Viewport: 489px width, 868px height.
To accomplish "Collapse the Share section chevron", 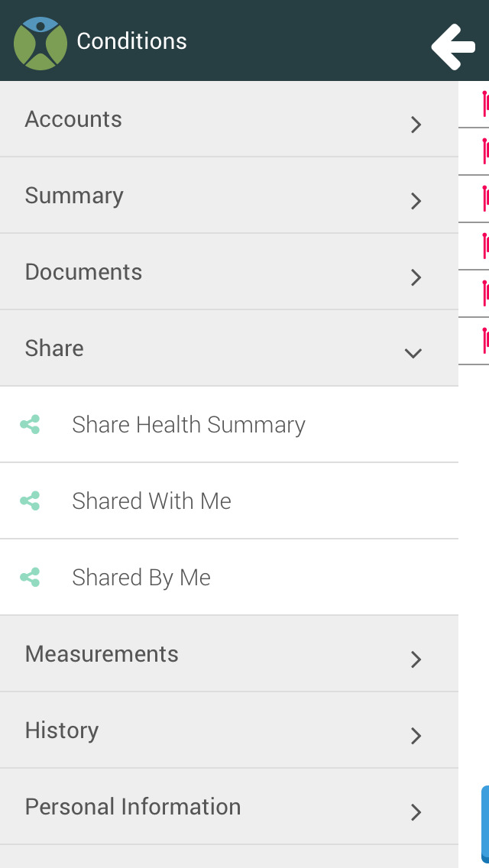I will tap(413, 353).
